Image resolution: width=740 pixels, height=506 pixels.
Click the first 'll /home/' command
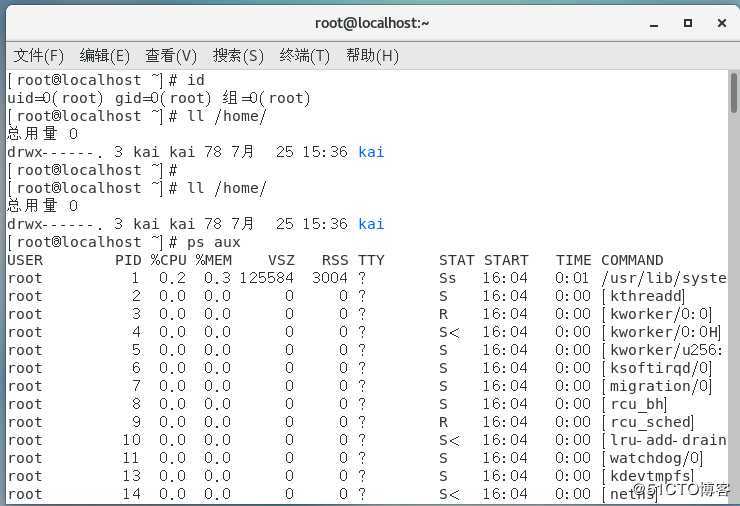tap(227, 116)
